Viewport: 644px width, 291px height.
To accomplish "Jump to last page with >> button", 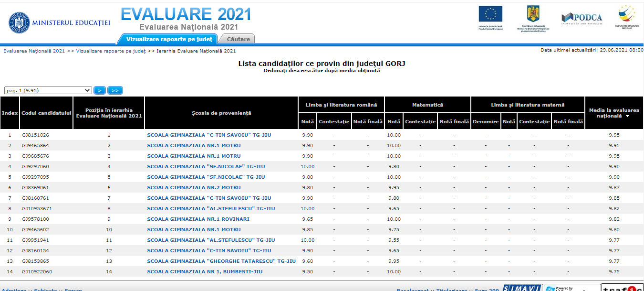I will (115, 90).
